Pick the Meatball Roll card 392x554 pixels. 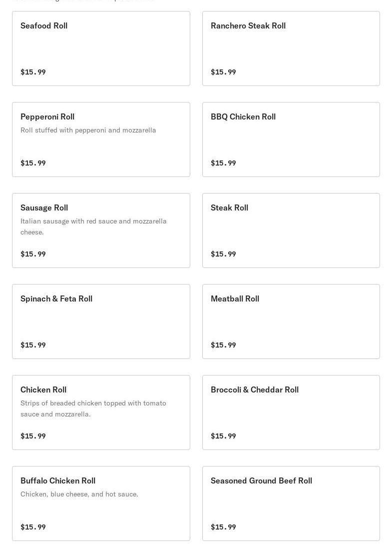point(291,321)
